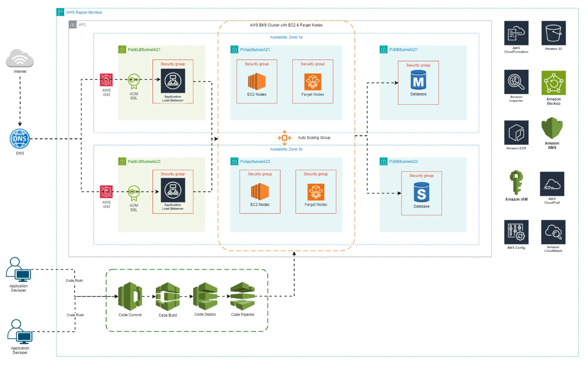
Task: Select EC2 Nodes icon in PriAppSubnetAZ1
Action: coord(257,82)
